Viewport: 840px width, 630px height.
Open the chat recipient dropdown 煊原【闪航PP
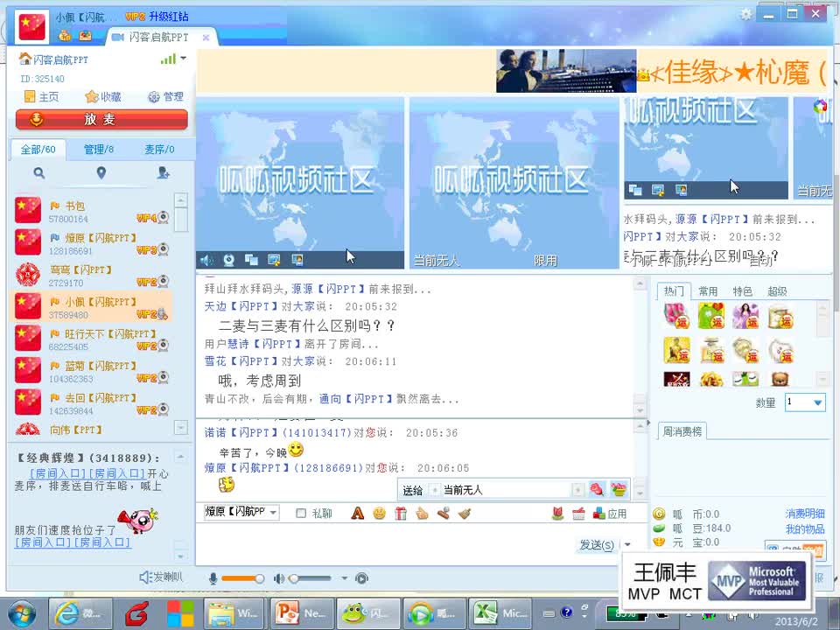pyautogui.click(x=241, y=512)
